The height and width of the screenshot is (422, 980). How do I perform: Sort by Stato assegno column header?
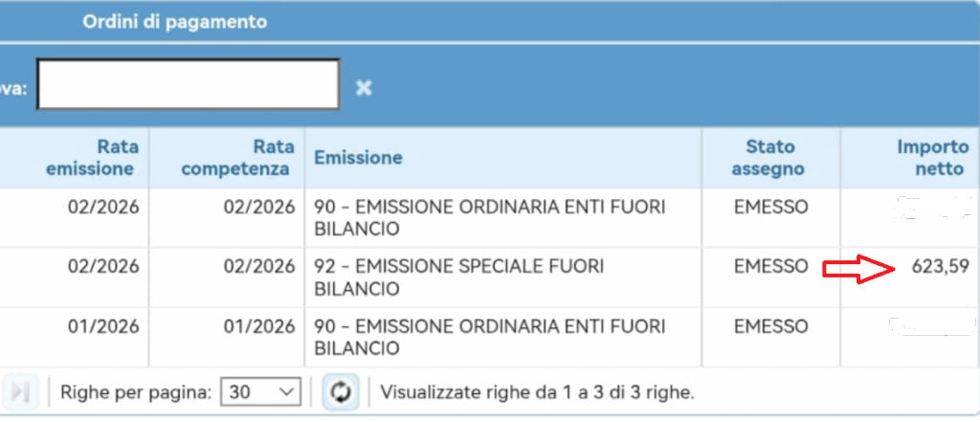tap(770, 158)
